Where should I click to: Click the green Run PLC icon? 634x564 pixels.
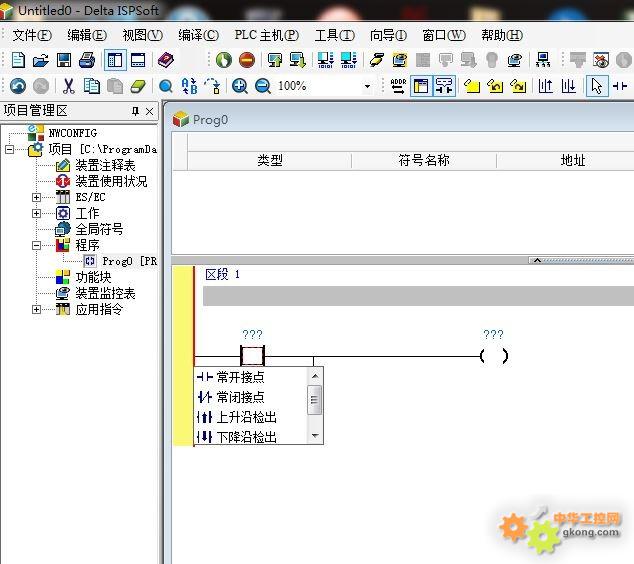click(x=224, y=60)
